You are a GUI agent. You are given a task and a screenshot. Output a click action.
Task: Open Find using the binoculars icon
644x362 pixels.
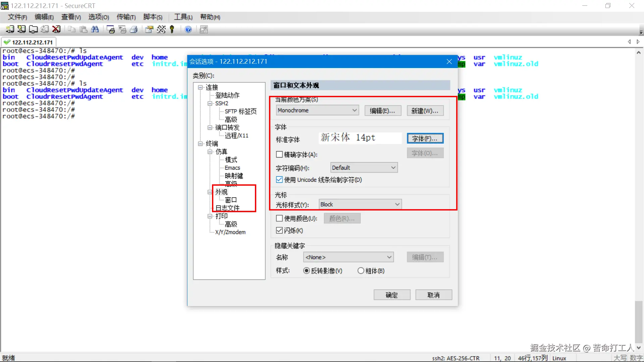click(95, 29)
